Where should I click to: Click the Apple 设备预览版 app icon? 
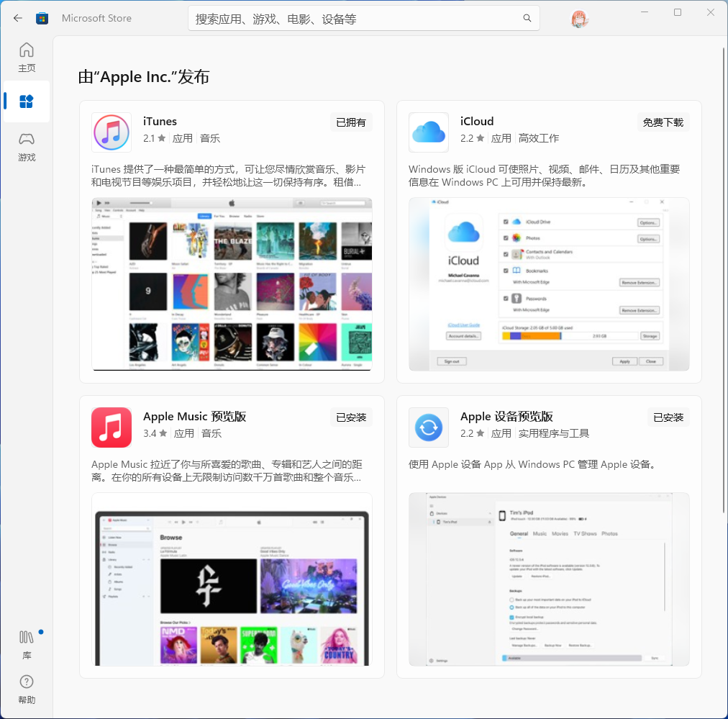pyautogui.click(x=429, y=428)
